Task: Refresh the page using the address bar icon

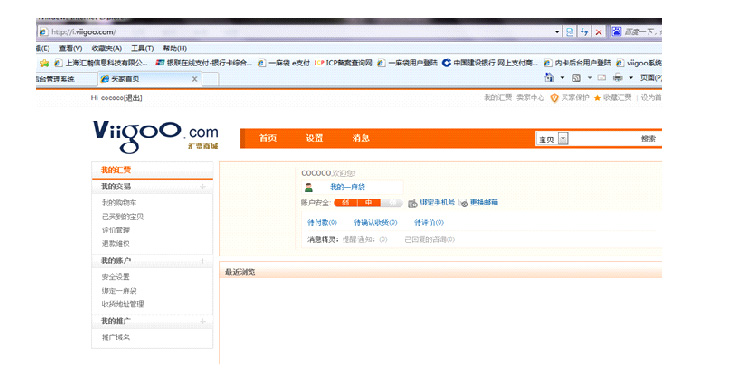Action: click(x=584, y=32)
